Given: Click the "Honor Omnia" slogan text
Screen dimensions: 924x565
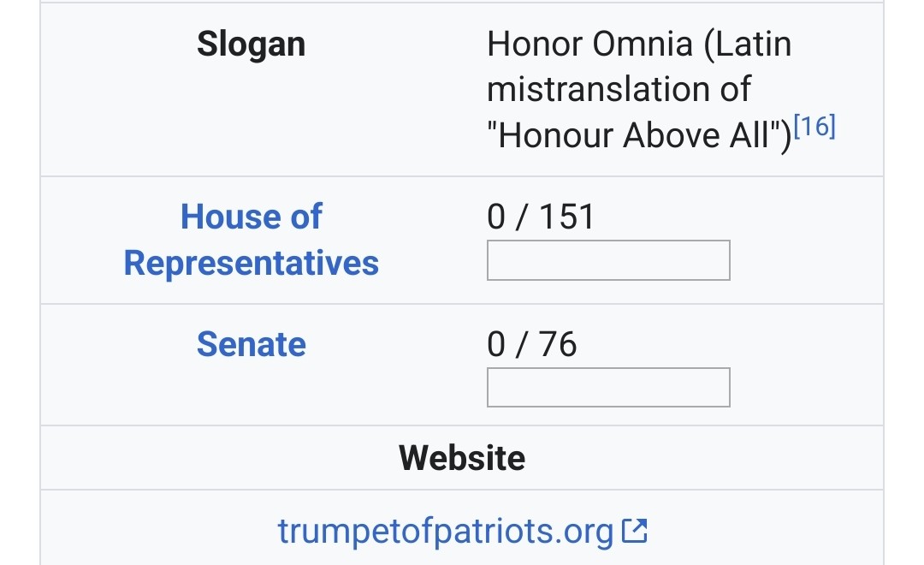Looking at the screenshot, I should (589, 45).
